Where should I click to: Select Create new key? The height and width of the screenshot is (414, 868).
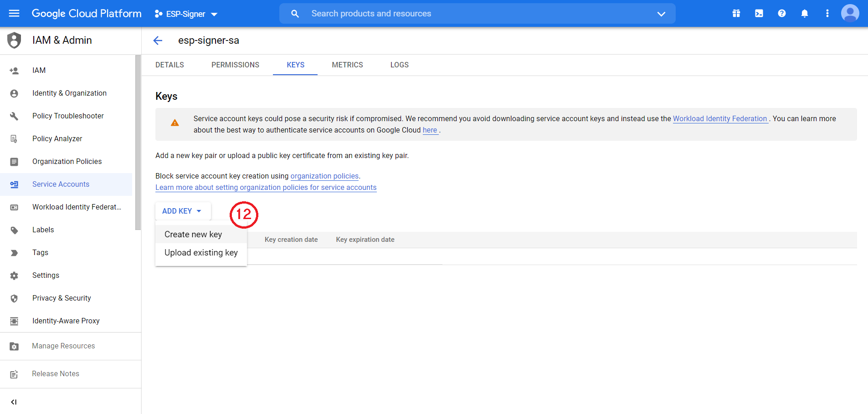point(201,235)
